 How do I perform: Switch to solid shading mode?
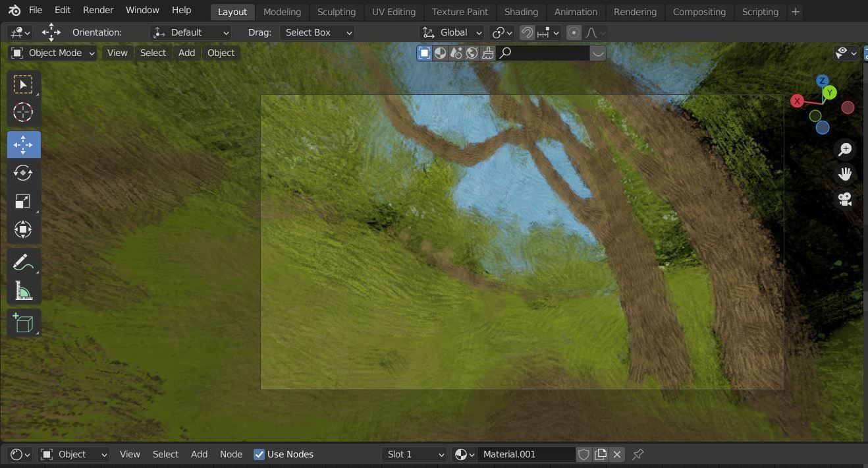tap(441, 53)
